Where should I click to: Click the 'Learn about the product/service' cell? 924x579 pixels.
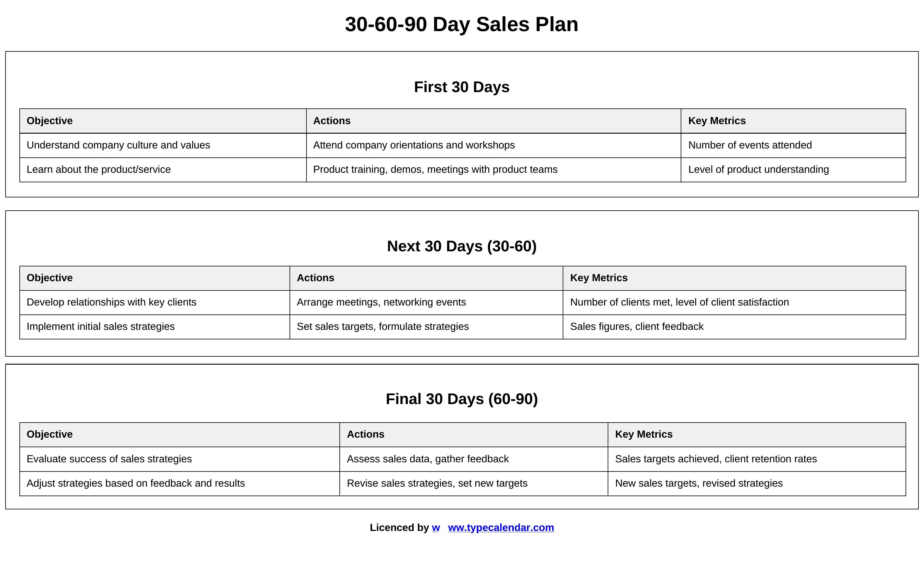click(163, 170)
